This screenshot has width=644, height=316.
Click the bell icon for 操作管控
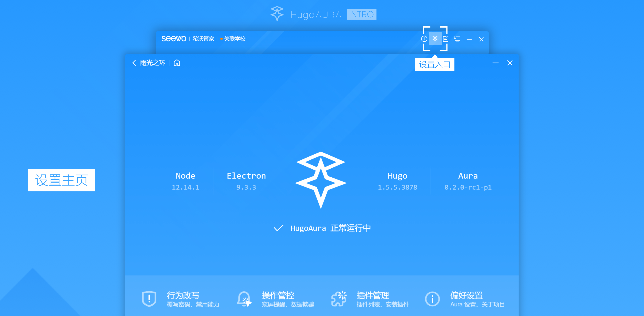244,299
